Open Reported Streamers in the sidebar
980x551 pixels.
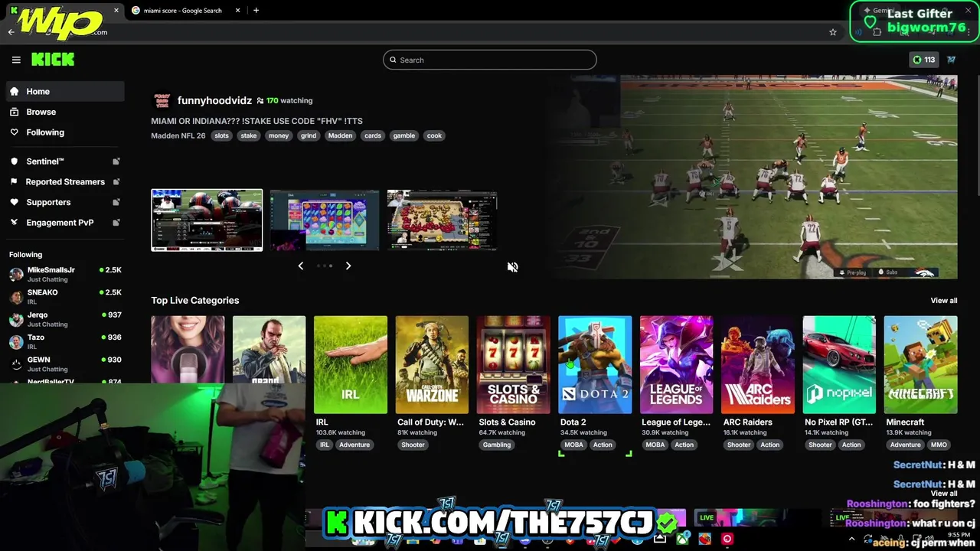coord(65,181)
